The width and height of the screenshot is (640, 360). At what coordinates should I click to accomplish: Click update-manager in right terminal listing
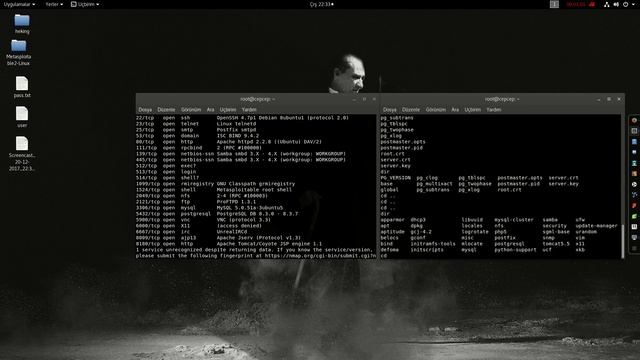pyautogui.click(x=596, y=226)
